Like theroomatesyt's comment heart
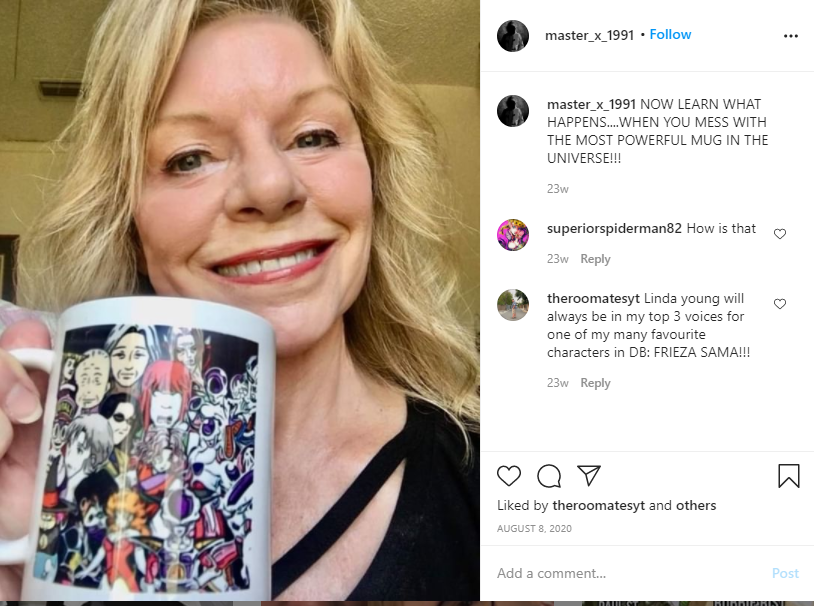Image resolution: width=814 pixels, height=606 pixels. coord(780,304)
